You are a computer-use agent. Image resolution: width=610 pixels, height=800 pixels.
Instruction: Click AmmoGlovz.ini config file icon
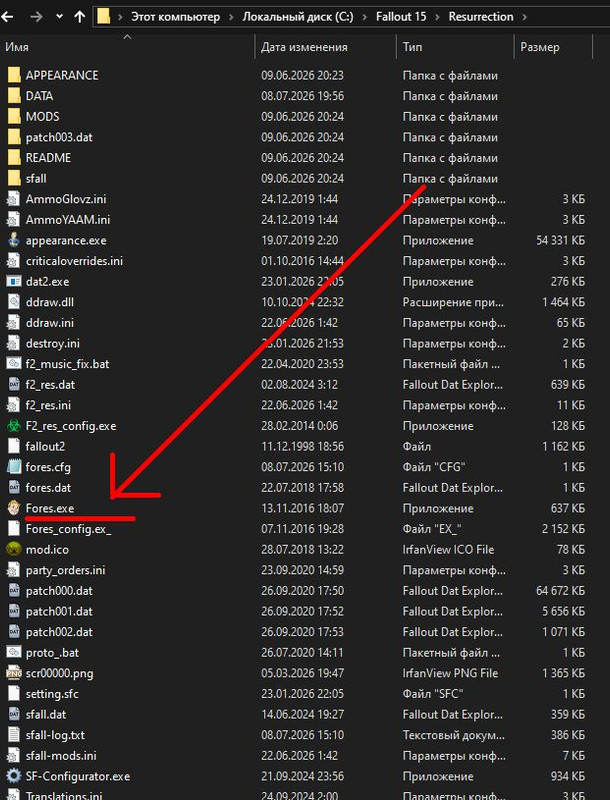tap(14, 199)
